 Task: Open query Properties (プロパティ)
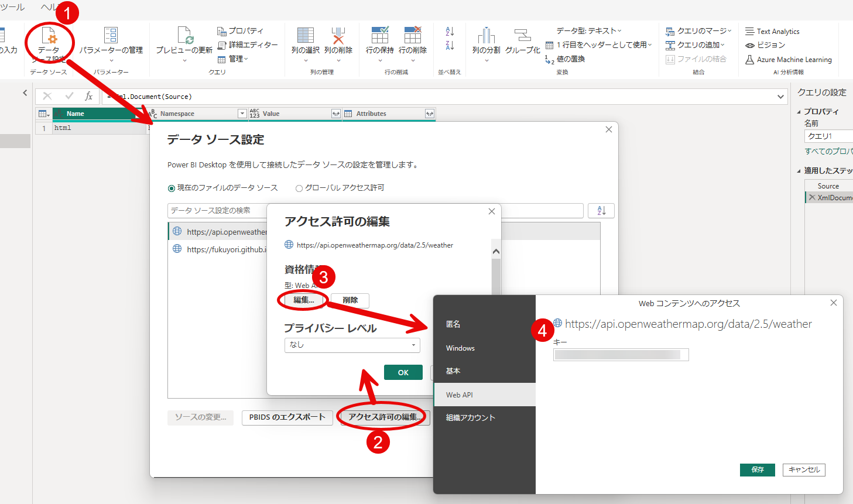241,30
